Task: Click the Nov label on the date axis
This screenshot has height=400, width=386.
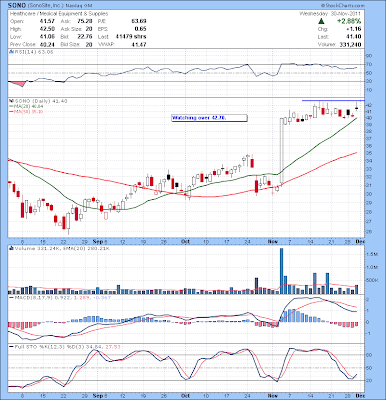Action: click(273, 241)
